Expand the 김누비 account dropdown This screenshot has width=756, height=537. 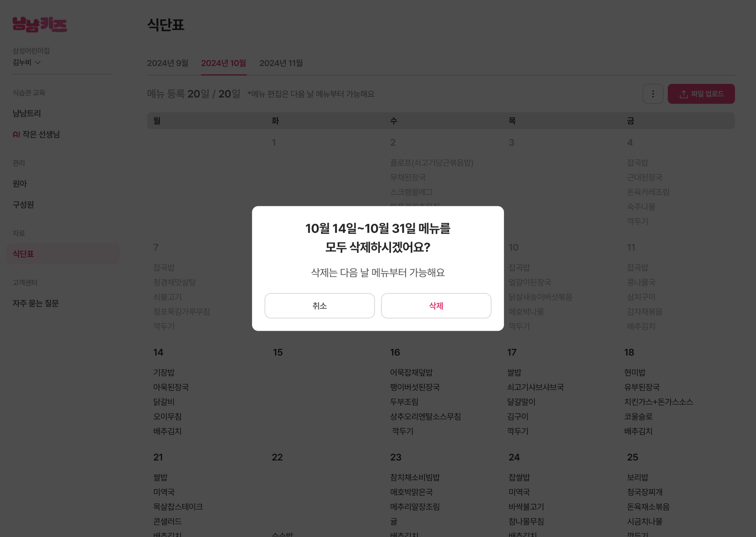pos(27,62)
